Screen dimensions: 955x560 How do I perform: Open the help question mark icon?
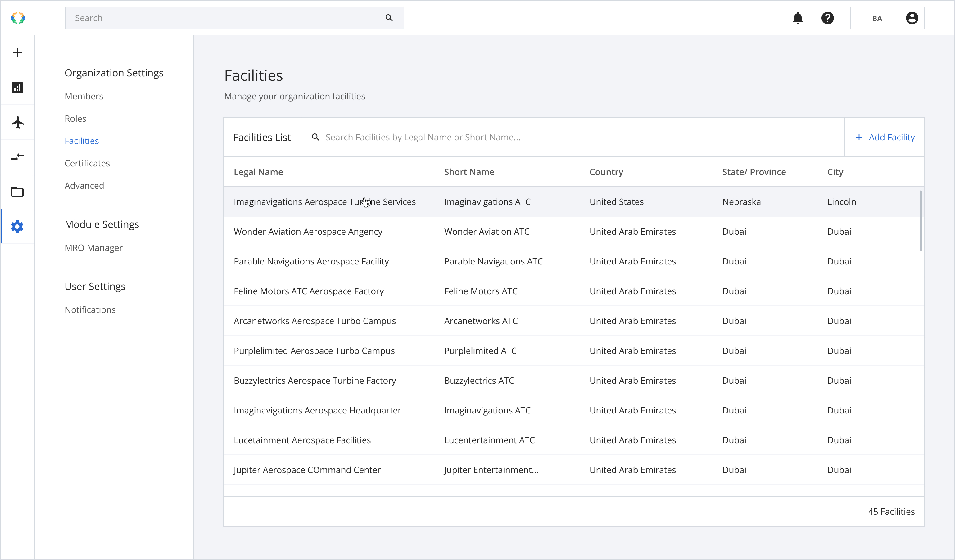(827, 18)
